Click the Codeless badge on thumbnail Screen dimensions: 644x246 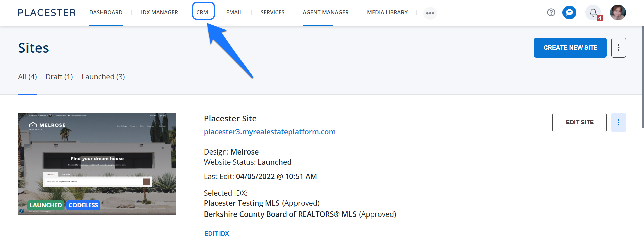(83, 205)
